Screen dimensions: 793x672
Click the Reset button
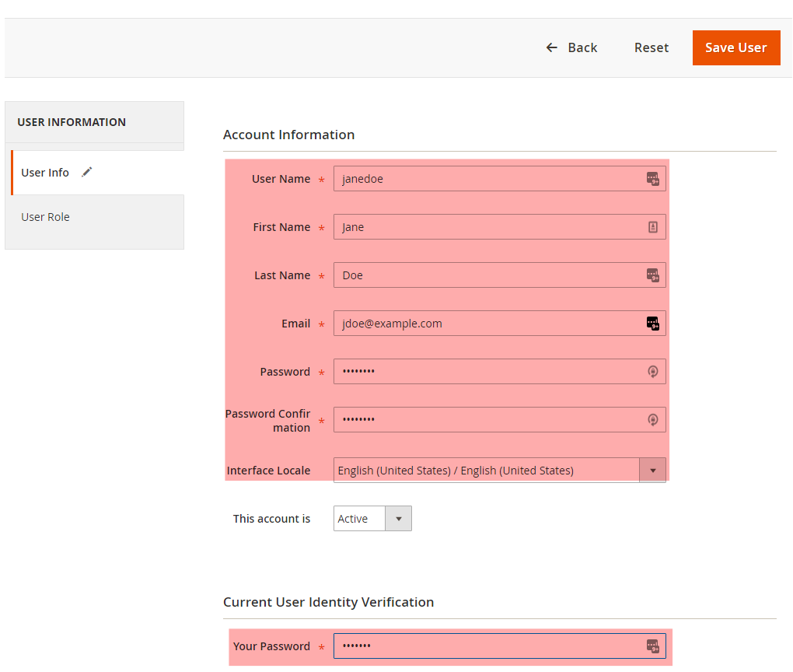tap(651, 47)
